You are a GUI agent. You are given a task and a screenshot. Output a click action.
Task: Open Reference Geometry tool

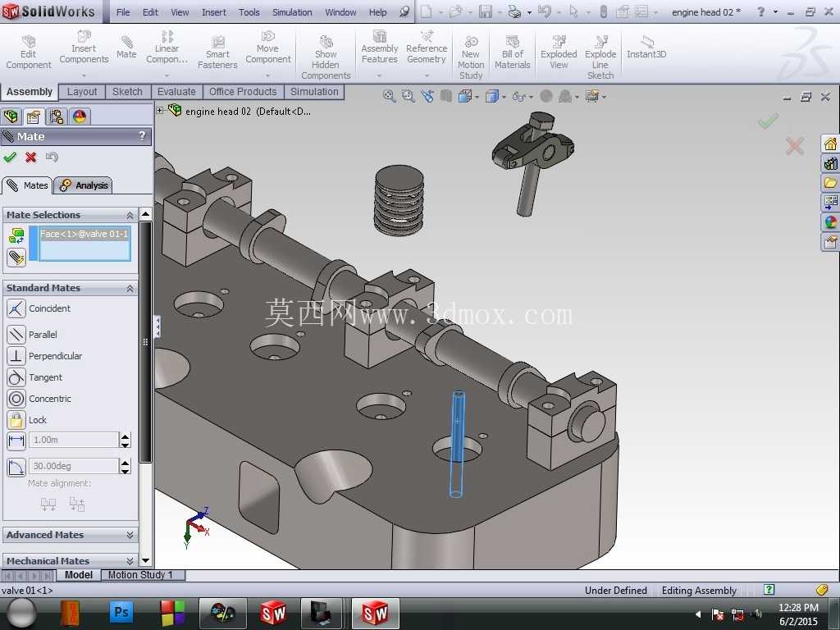coord(427,48)
